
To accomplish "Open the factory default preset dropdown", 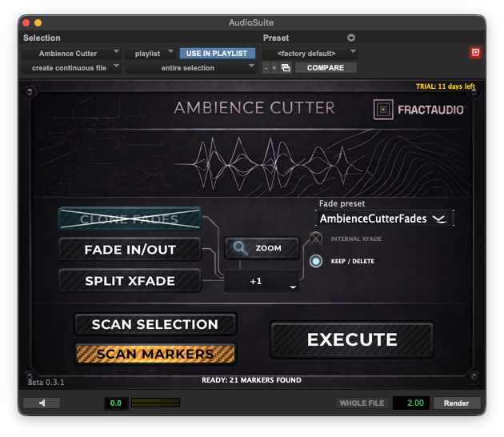I will click(310, 53).
